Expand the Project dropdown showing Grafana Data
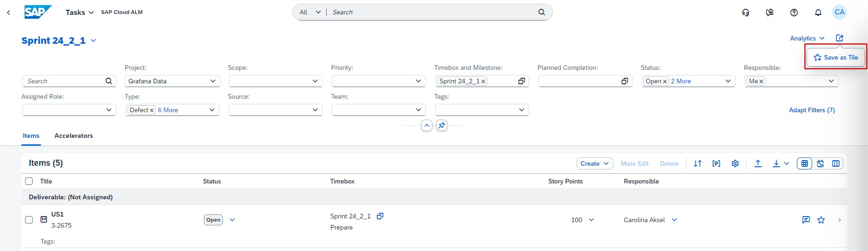 [x=213, y=81]
